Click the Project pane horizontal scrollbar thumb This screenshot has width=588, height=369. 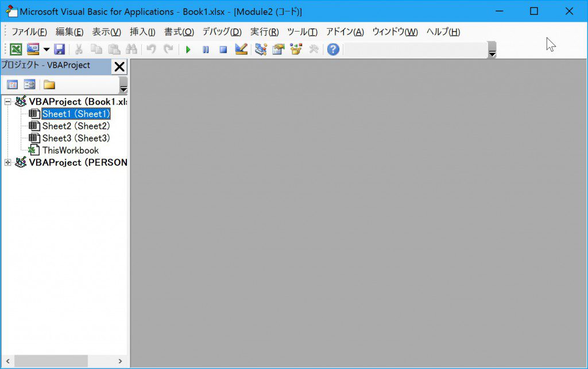51,361
